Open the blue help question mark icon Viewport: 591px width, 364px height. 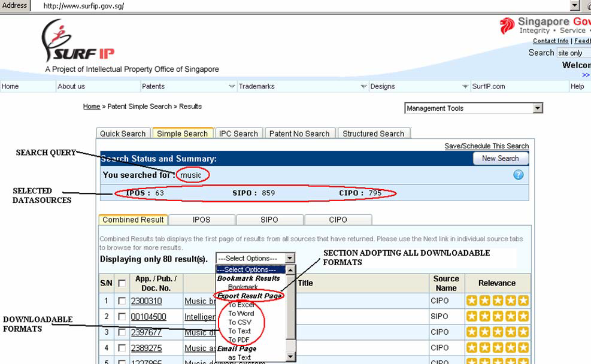click(x=519, y=175)
